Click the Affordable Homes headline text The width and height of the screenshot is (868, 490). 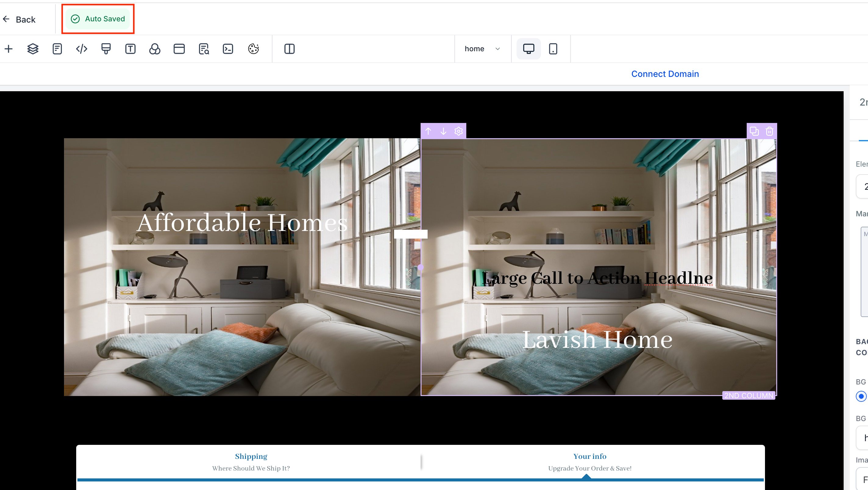tap(242, 222)
